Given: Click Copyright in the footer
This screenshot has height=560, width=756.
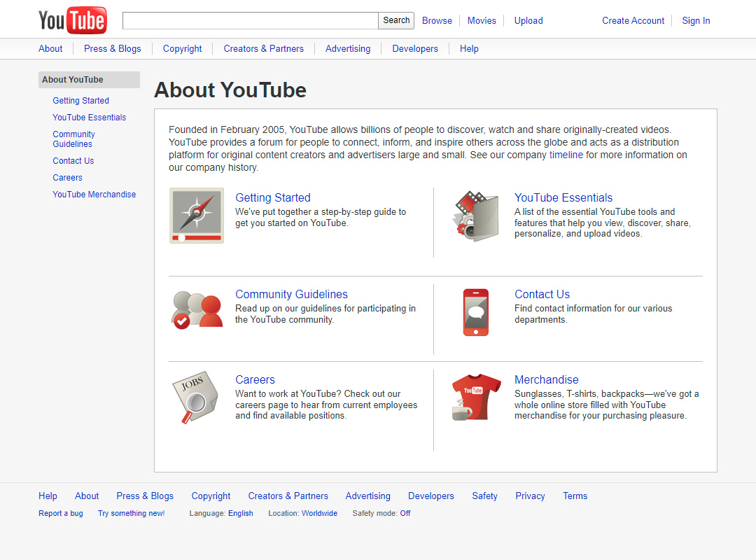Looking at the screenshot, I should pyautogui.click(x=211, y=496).
